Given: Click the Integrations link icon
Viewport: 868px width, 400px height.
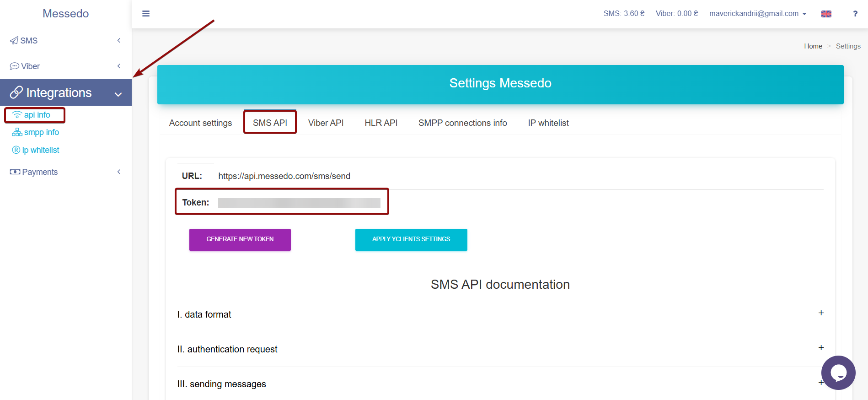Looking at the screenshot, I should 16,92.
